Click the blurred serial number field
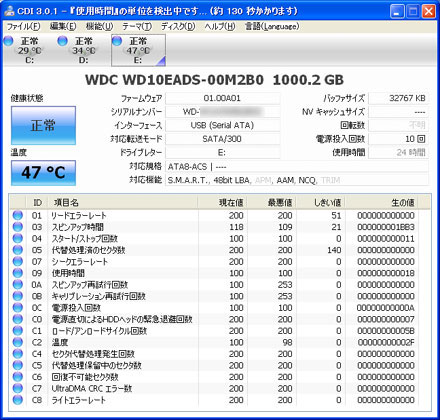This screenshot has width=440, height=420. click(222, 112)
